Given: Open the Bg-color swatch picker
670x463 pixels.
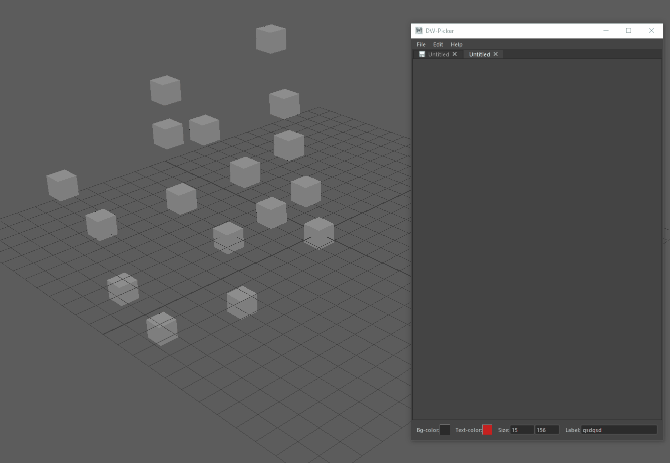Looking at the screenshot, I should [445, 430].
